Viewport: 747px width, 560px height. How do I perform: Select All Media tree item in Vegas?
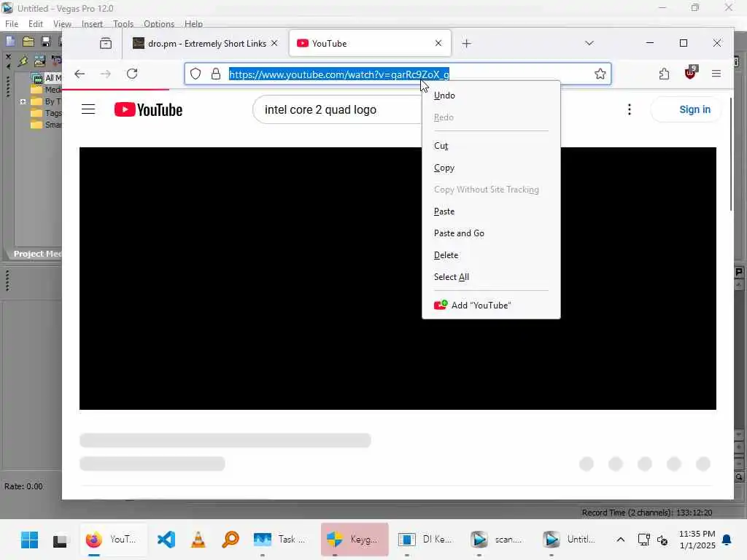pos(47,78)
